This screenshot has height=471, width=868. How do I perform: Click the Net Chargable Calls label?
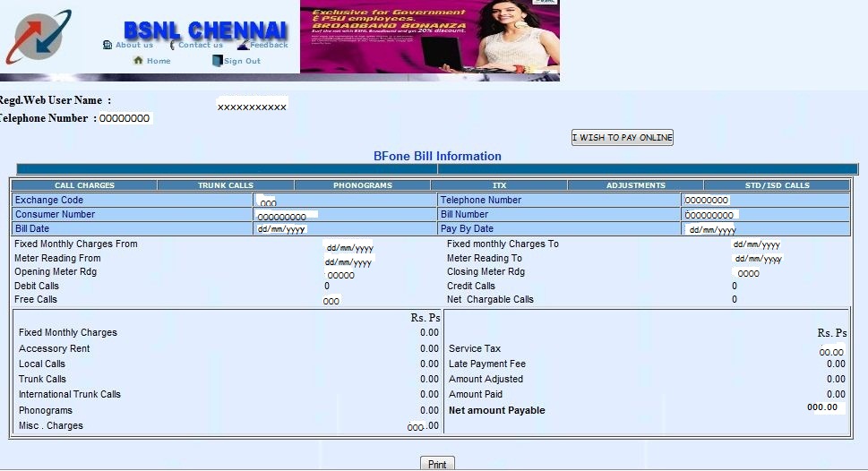pyautogui.click(x=491, y=299)
